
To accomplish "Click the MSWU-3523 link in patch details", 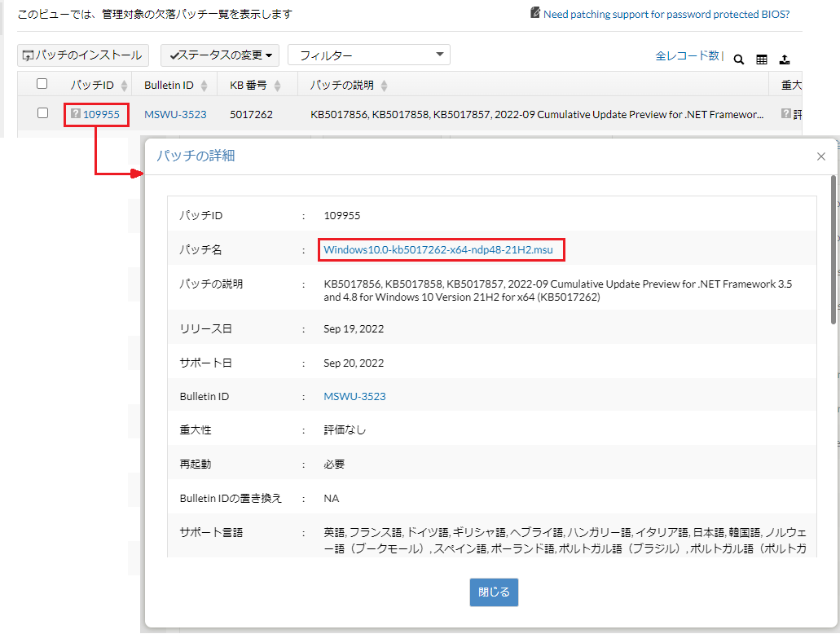I will point(354,397).
